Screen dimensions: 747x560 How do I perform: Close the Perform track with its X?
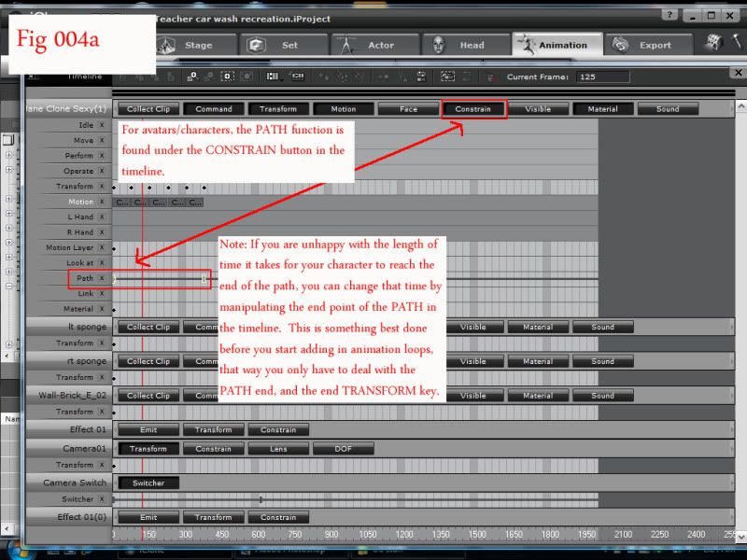(x=102, y=156)
